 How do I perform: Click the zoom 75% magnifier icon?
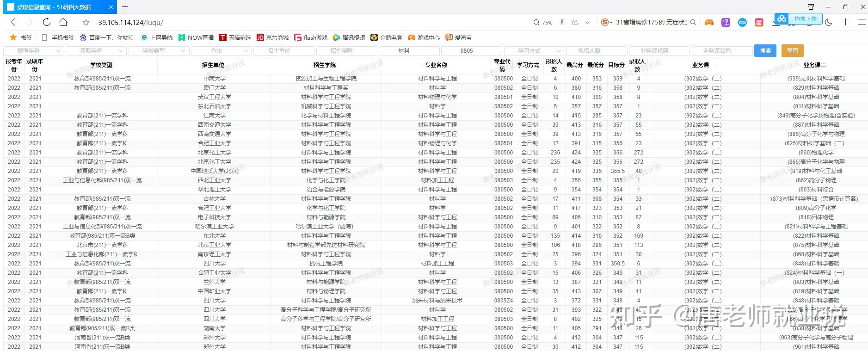click(x=536, y=22)
